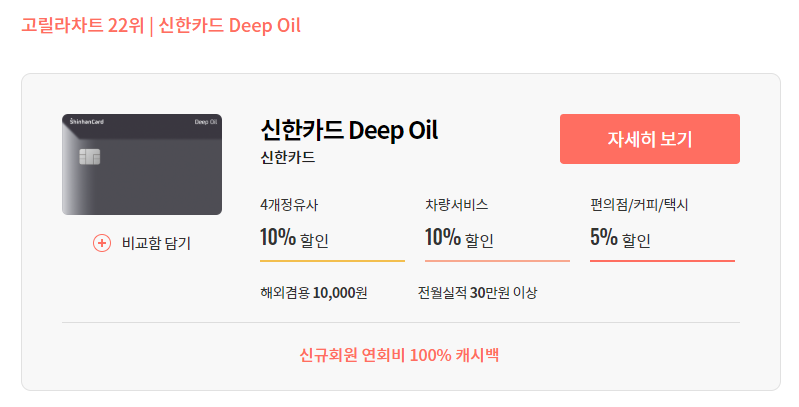Click the ShinhanCard logo on the card
The width and height of the screenshot is (799, 407).
click(x=87, y=122)
